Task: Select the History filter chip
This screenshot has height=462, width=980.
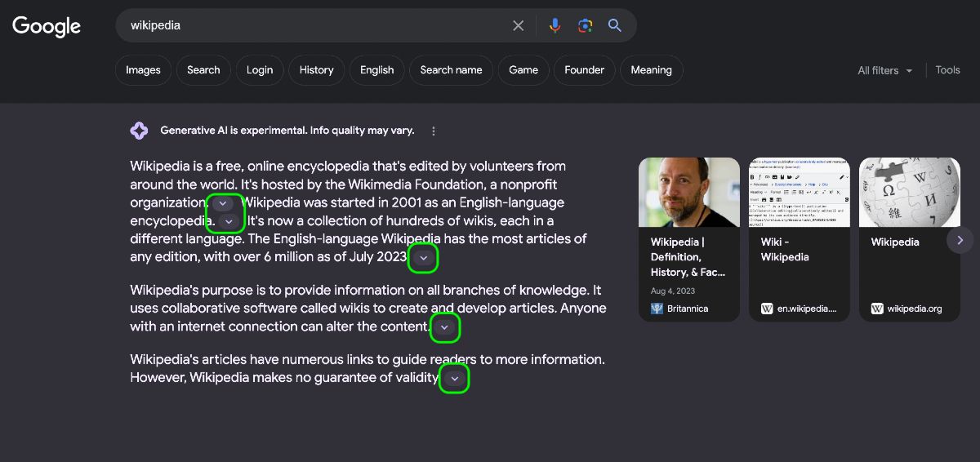Action: click(317, 70)
